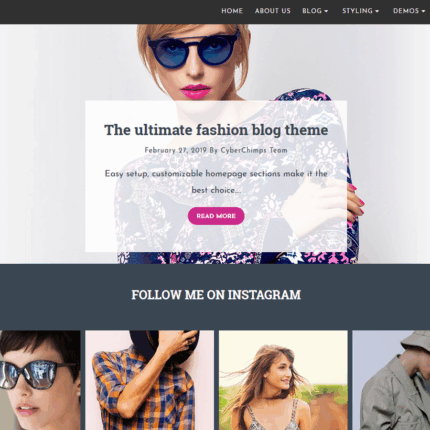Screen dimensions: 430x430
Task: Open Instagram photo of man in gray jacket
Action: click(x=391, y=380)
